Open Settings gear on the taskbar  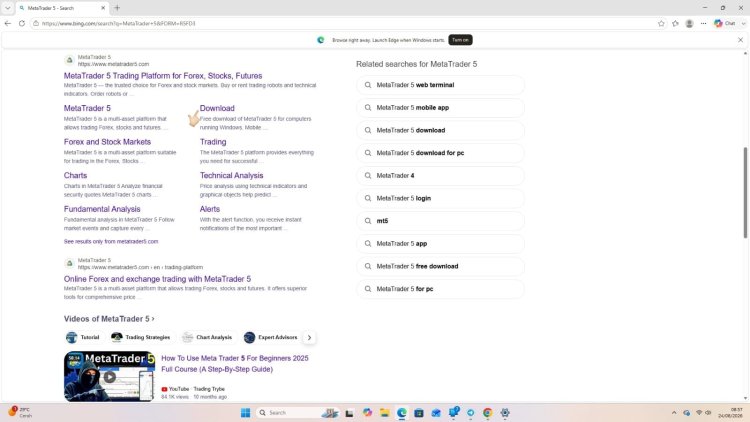(x=505, y=413)
